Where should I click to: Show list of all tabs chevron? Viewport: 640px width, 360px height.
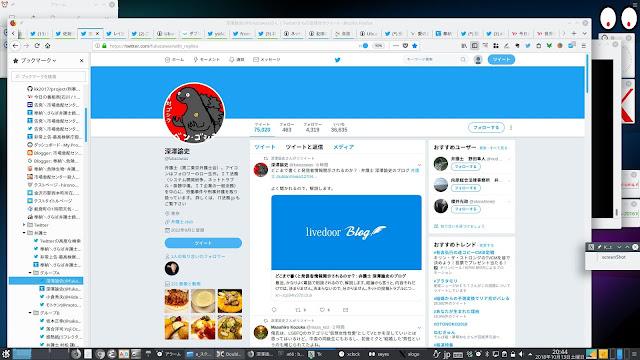coord(584,33)
